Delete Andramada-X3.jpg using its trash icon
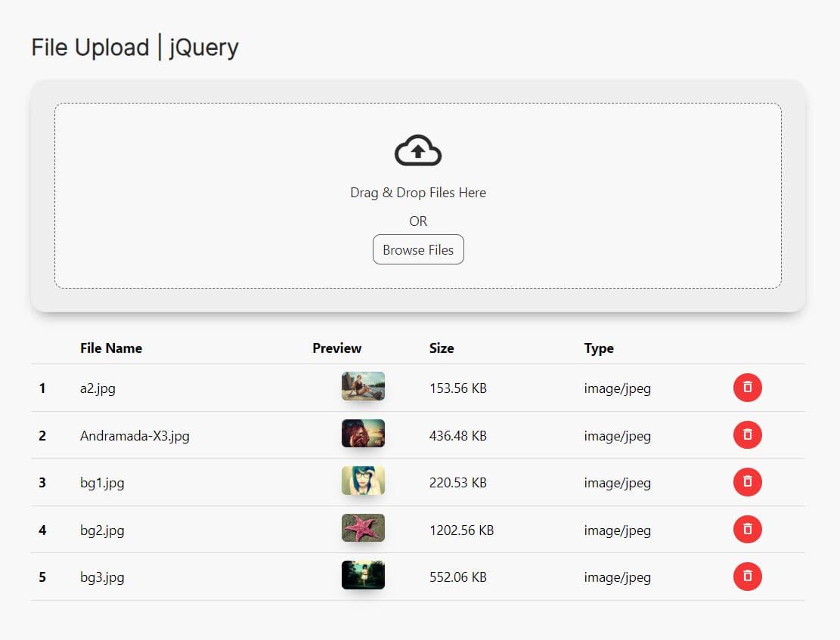The height and width of the screenshot is (640, 840). coord(747,434)
